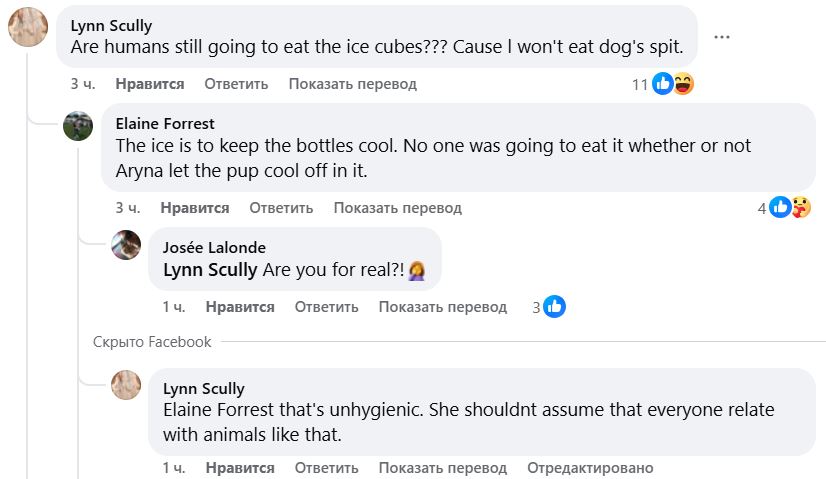The width and height of the screenshot is (826, 479).
Task: Reply to Josée Lalonde's comment via Ответить
Action: point(326,307)
